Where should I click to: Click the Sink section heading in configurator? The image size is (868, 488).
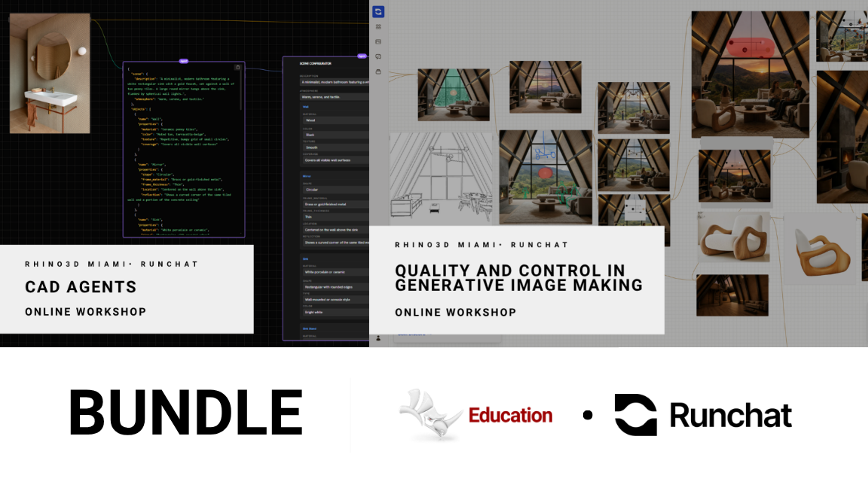point(306,259)
